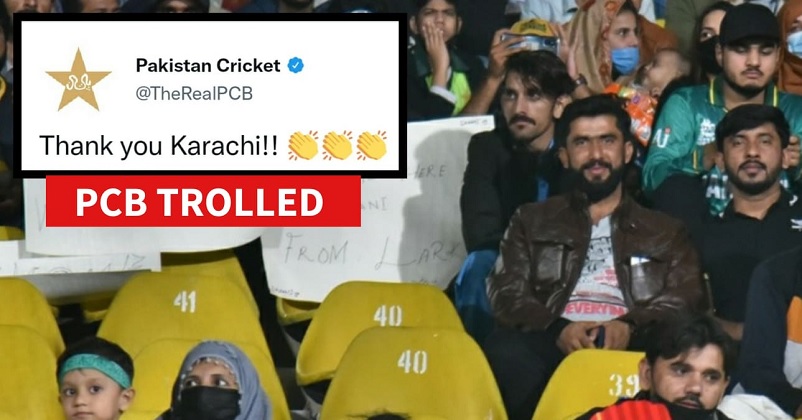Click the third clapping hands emoji
The width and height of the screenshot is (802, 420).
coord(372,145)
